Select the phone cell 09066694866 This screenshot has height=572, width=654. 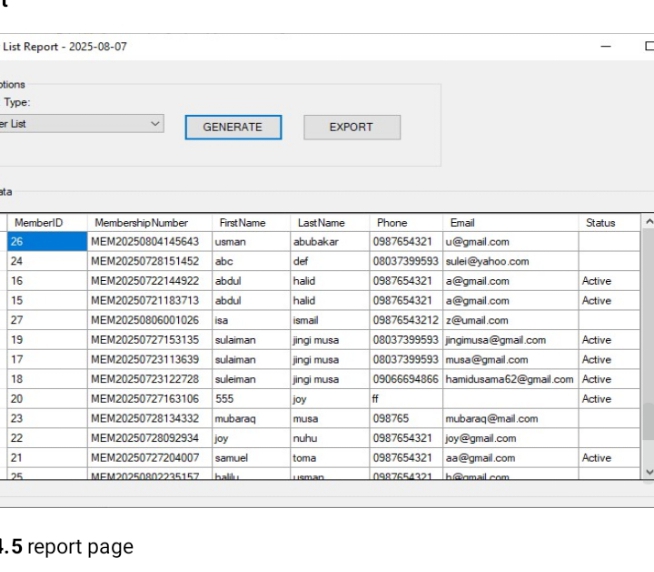point(406,380)
